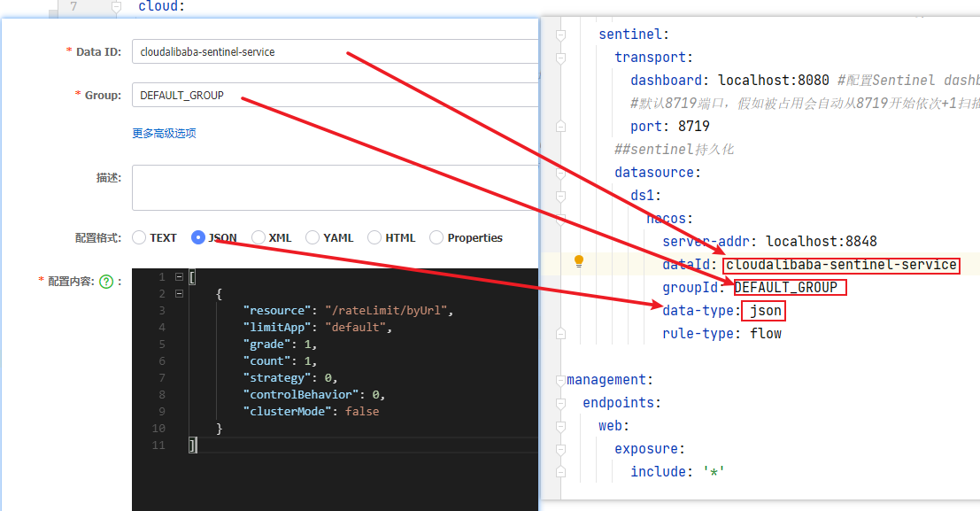Click line number 7 in gutter
Screen dimensions: 980x511
[73, 6]
